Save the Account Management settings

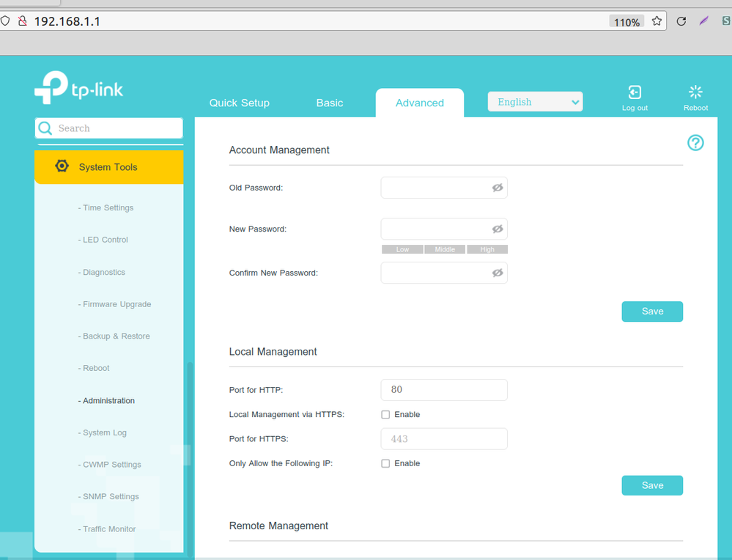point(652,312)
